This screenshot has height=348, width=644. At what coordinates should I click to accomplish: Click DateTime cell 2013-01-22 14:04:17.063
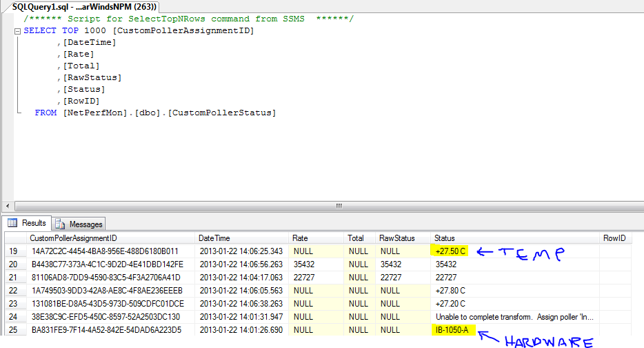241,278
